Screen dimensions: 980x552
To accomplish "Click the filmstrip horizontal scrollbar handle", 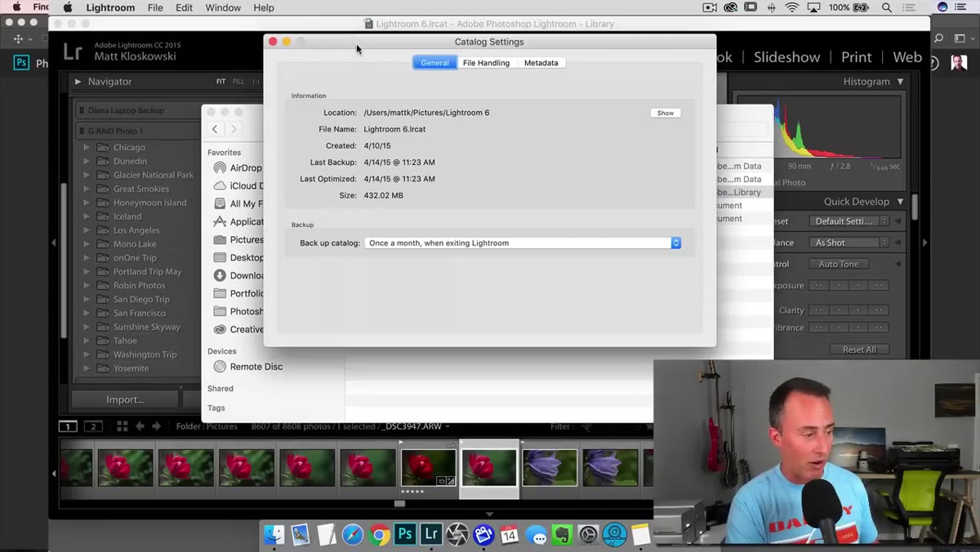I will tap(399, 504).
